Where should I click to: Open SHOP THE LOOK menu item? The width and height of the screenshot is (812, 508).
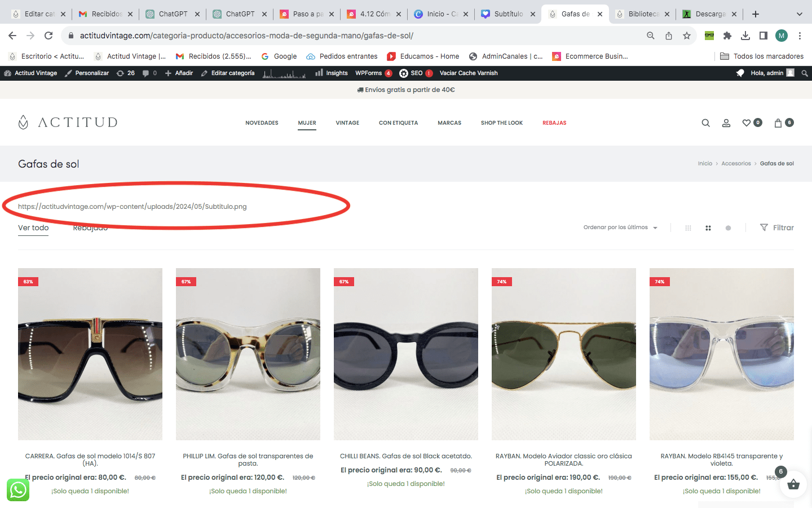(502, 122)
